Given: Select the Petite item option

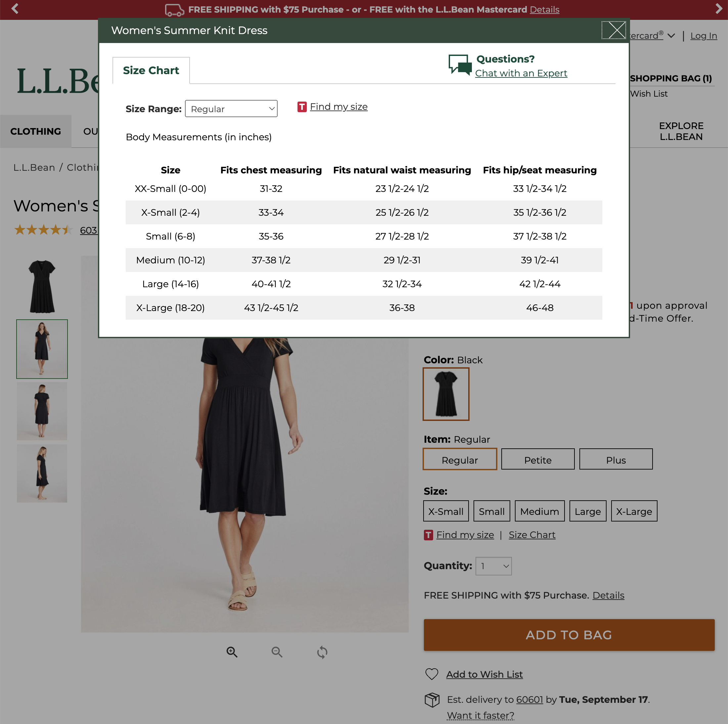Looking at the screenshot, I should pyautogui.click(x=538, y=459).
